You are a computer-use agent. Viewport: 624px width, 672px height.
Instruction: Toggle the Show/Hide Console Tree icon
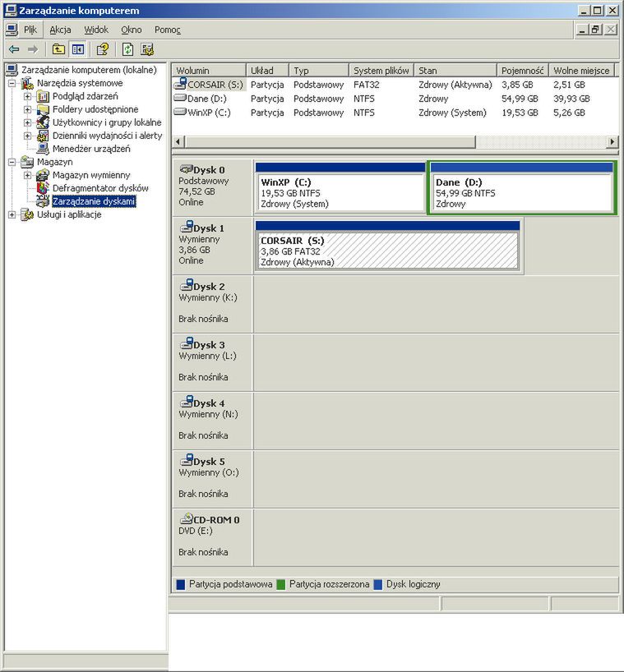pos(77,49)
